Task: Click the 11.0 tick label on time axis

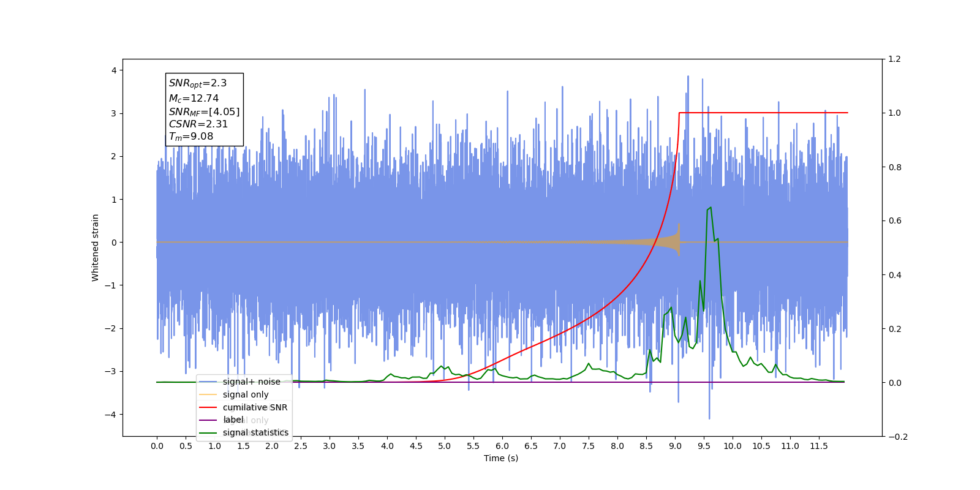Action: point(790,446)
